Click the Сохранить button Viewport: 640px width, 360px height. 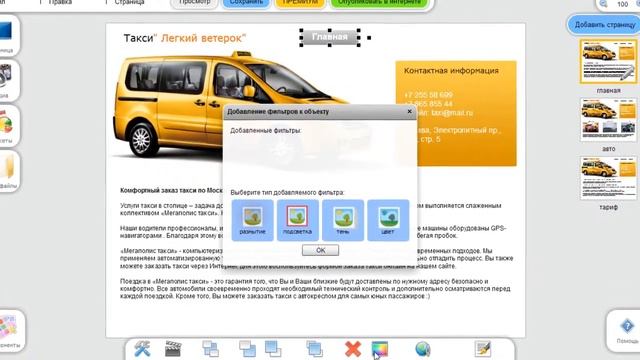(x=246, y=3)
